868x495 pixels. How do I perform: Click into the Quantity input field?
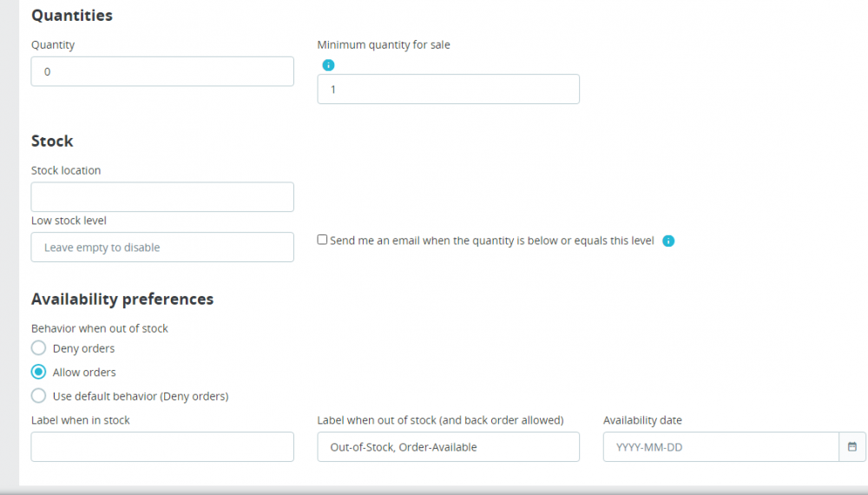(x=162, y=71)
